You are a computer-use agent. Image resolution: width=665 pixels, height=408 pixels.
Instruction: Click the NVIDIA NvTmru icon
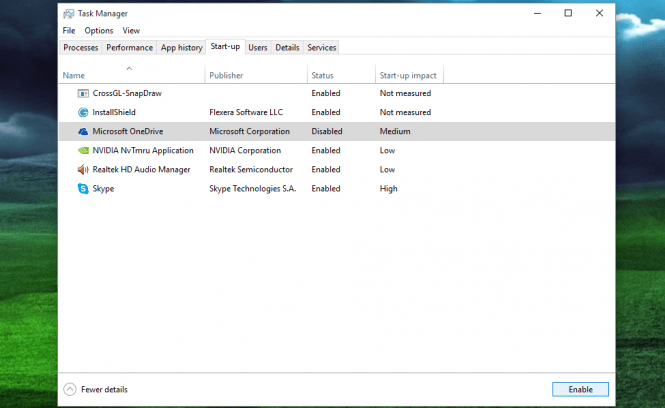click(x=83, y=151)
